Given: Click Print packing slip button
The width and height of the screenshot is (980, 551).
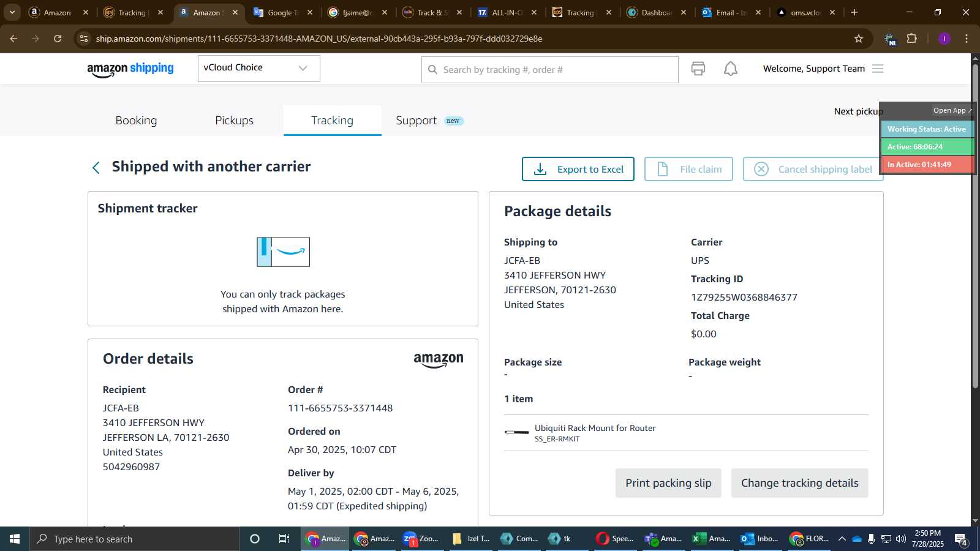Looking at the screenshot, I should tap(668, 483).
